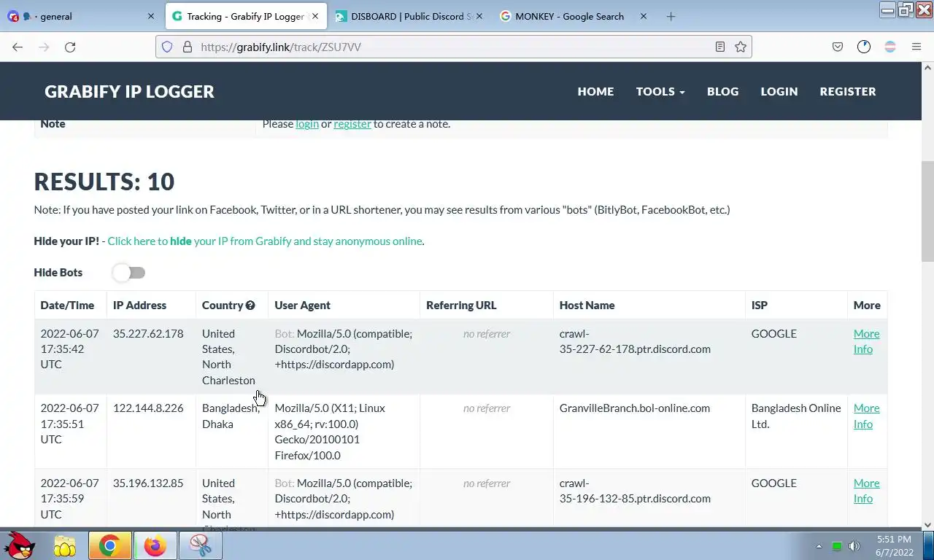The image size is (934, 560).
Task: Open the folders icon in the taskbar
Action: (65, 545)
